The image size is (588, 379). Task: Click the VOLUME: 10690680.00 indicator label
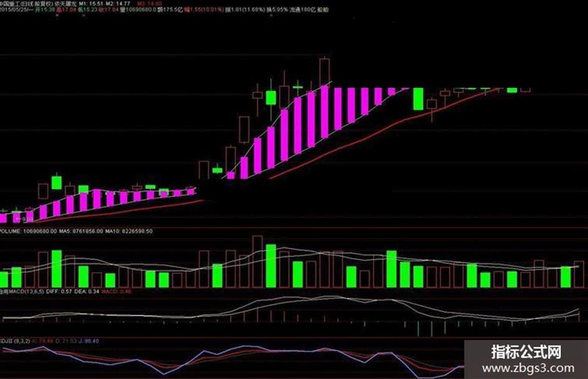28,231
